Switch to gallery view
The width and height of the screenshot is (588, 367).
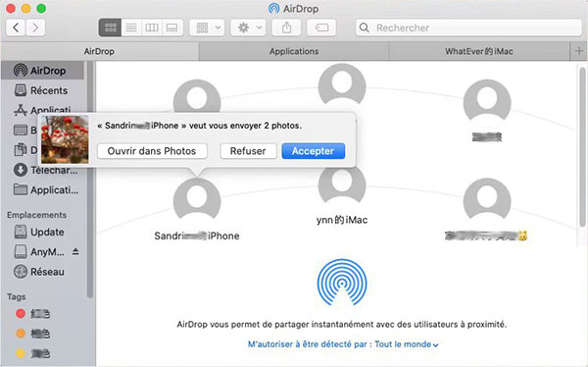[x=172, y=27]
